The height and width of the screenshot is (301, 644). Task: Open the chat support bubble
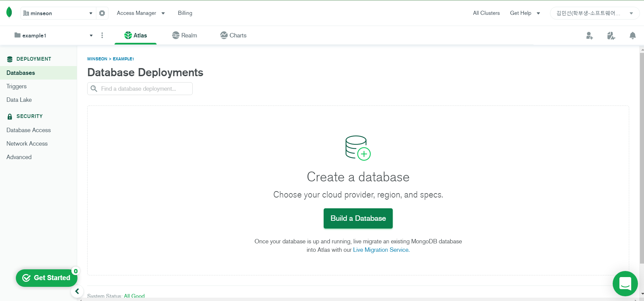coord(625,283)
